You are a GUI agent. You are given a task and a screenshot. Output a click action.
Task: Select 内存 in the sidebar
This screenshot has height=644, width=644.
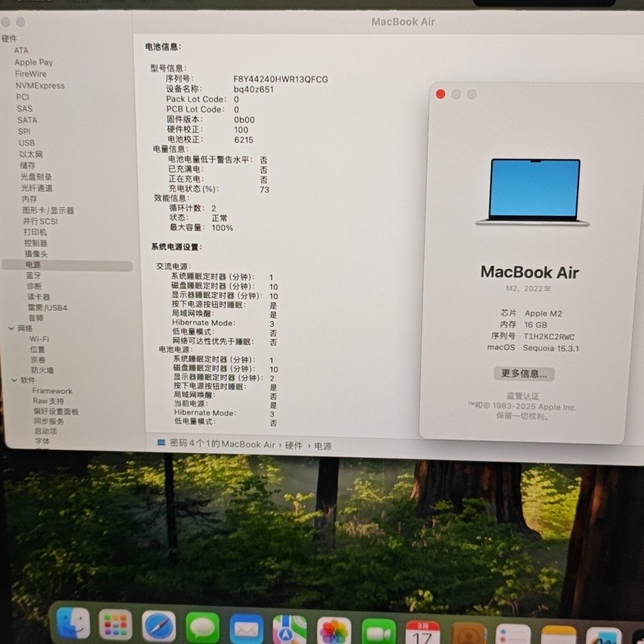click(29, 199)
